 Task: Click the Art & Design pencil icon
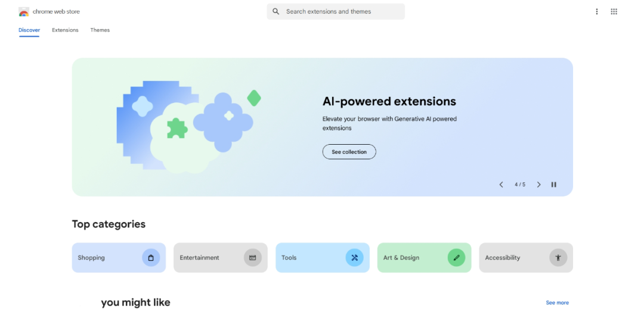coord(456,258)
